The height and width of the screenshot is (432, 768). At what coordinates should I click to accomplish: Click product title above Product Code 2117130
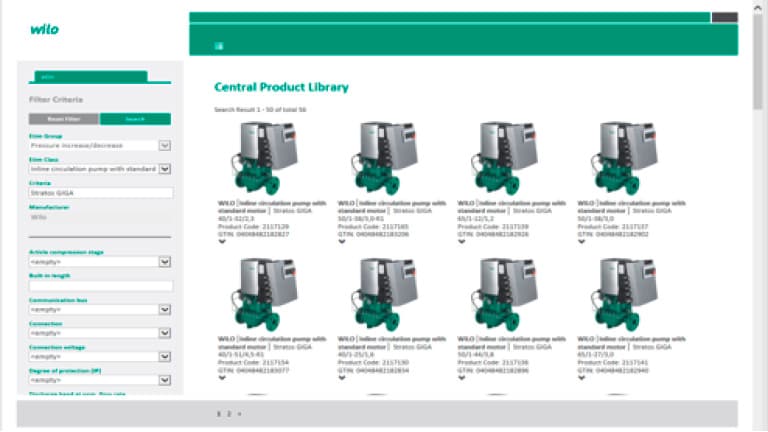(392, 347)
